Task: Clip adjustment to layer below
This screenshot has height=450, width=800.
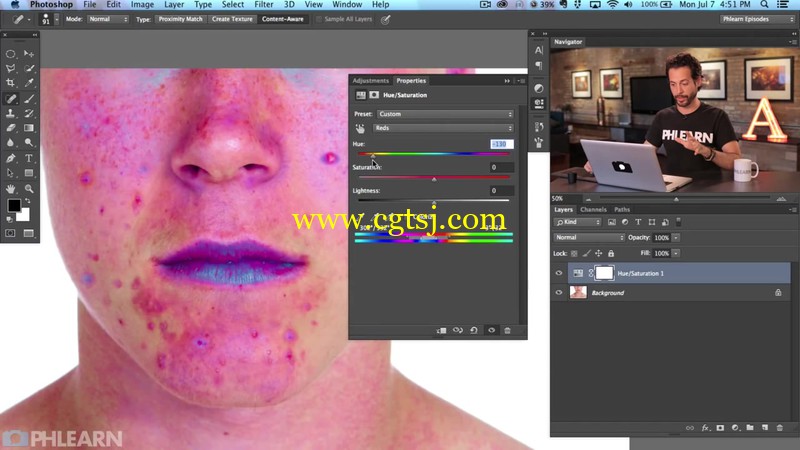Action: click(x=442, y=331)
